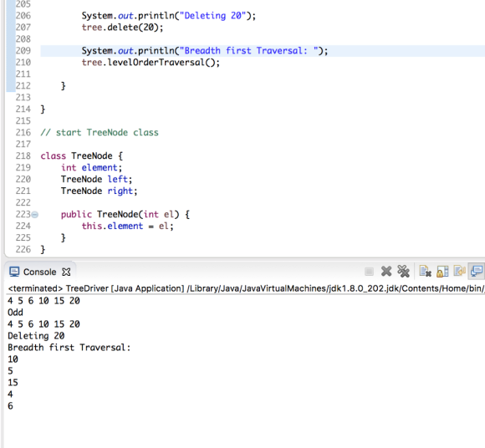The height and width of the screenshot is (448, 485).
Task: Place cursor on tree.delete(20) statement
Action: tap(122, 28)
